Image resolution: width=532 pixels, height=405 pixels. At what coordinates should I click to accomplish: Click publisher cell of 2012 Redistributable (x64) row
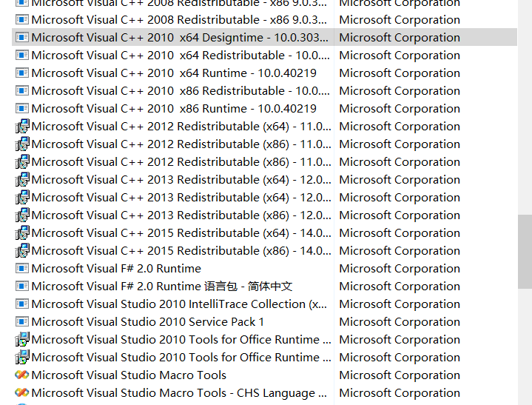click(400, 127)
